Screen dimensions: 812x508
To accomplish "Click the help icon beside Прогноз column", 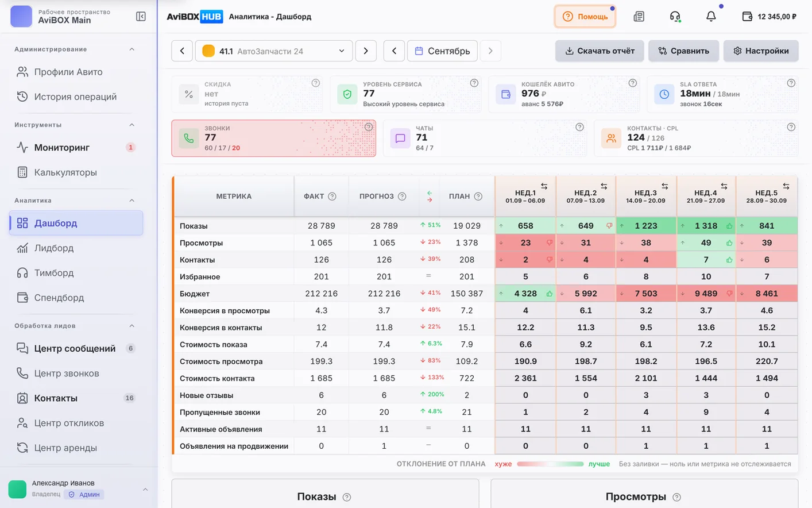I will click(x=402, y=197).
